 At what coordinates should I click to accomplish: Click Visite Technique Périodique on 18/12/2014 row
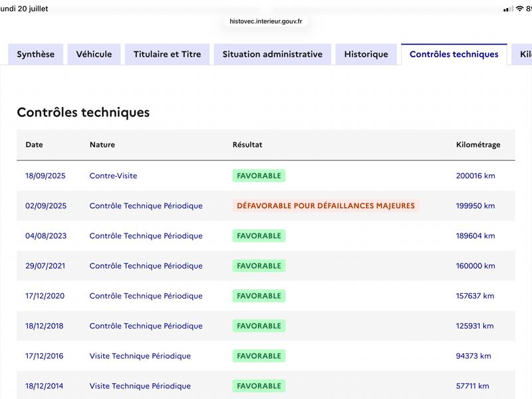coord(140,386)
